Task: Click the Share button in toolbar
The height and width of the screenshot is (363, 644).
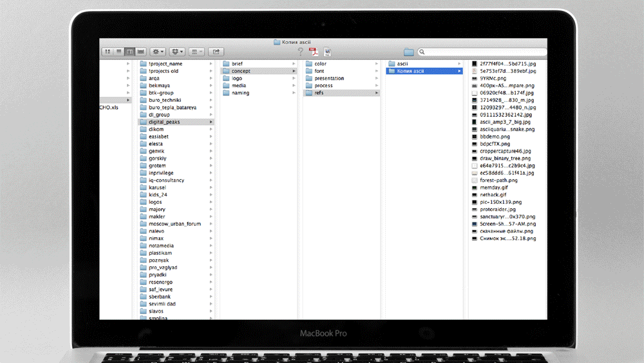Action: pyautogui.click(x=216, y=52)
